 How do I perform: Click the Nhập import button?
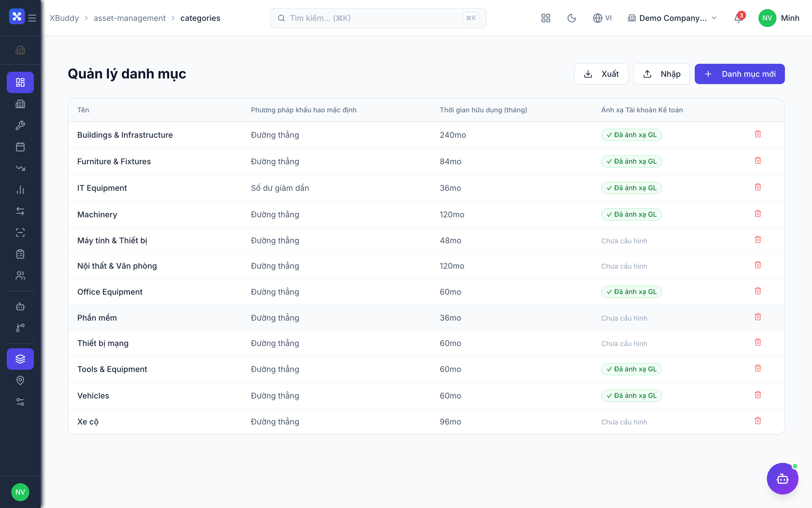click(661, 74)
